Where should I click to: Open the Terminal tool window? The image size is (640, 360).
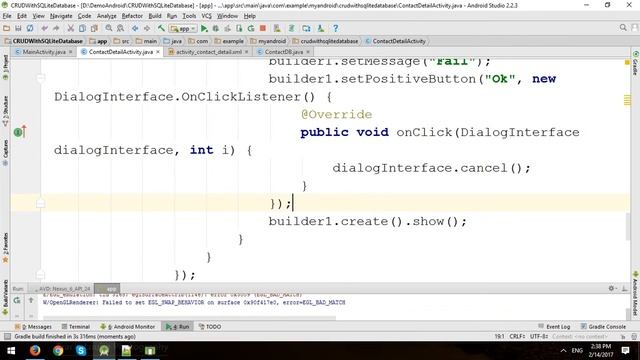pyautogui.click(x=76, y=327)
